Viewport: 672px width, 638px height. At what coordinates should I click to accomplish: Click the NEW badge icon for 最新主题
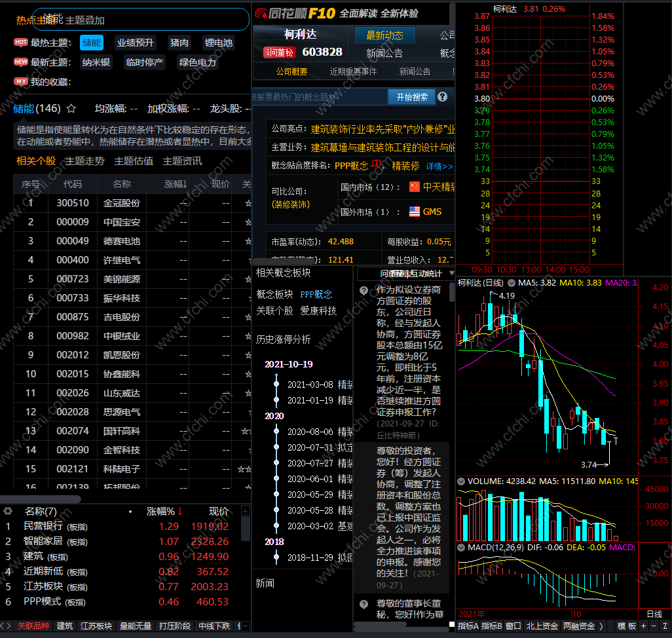point(20,62)
